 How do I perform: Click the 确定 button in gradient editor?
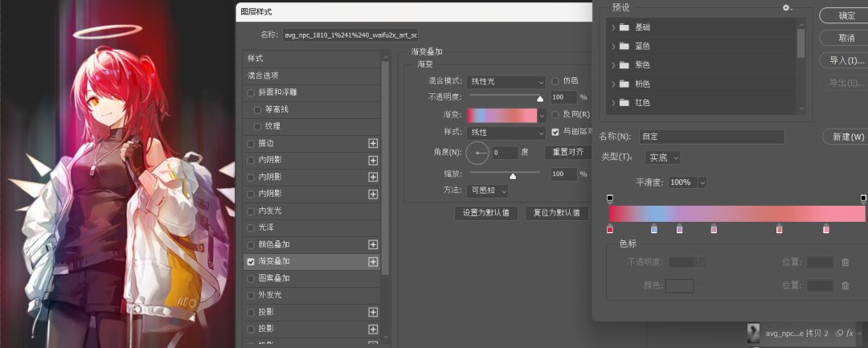click(845, 15)
